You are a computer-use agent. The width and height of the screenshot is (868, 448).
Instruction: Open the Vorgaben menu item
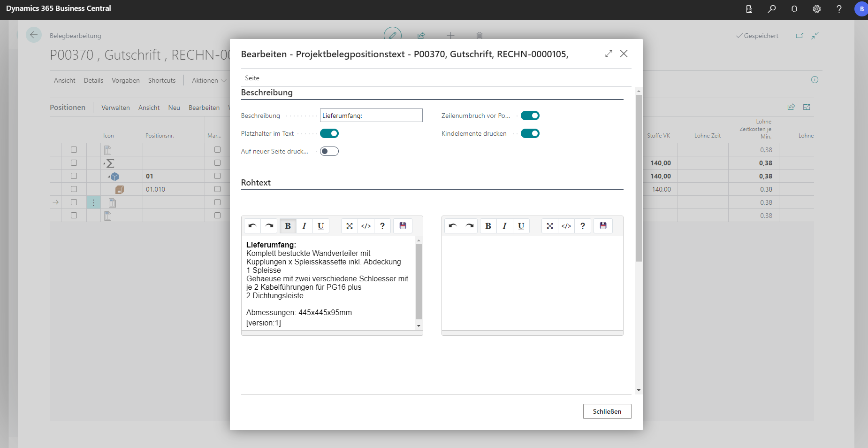coord(126,80)
